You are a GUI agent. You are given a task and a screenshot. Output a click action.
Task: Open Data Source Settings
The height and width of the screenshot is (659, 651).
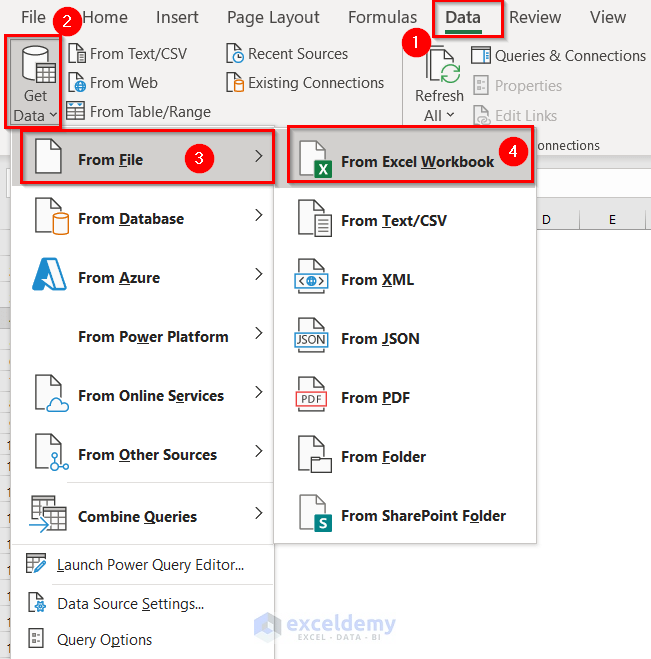coord(143,604)
